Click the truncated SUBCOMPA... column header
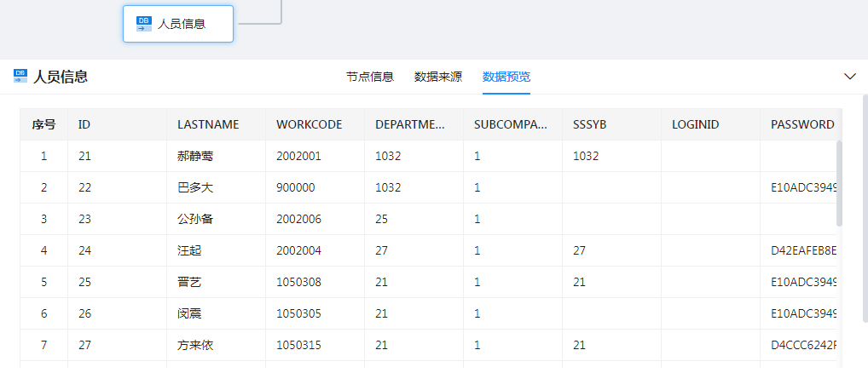The width and height of the screenshot is (868, 373). coord(510,124)
